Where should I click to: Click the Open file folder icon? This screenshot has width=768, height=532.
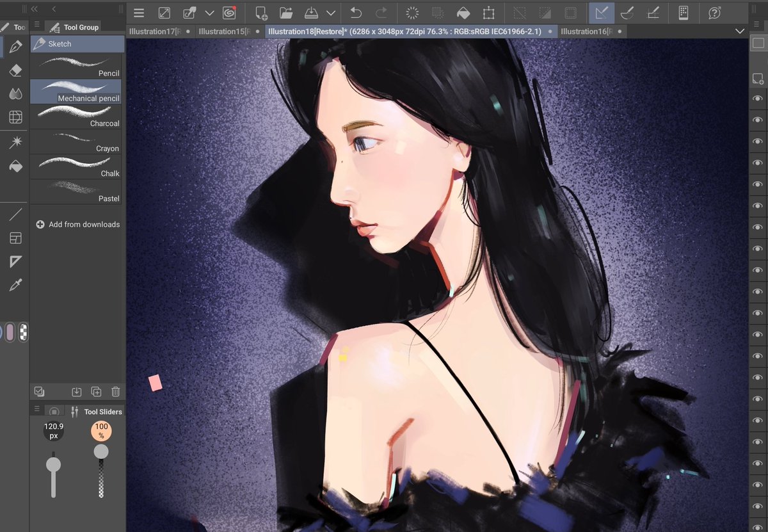[x=286, y=13]
